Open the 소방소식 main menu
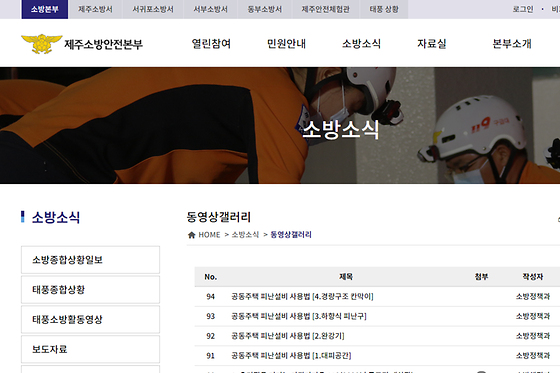Image resolution: width=560 pixels, height=373 pixels. tap(361, 44)
